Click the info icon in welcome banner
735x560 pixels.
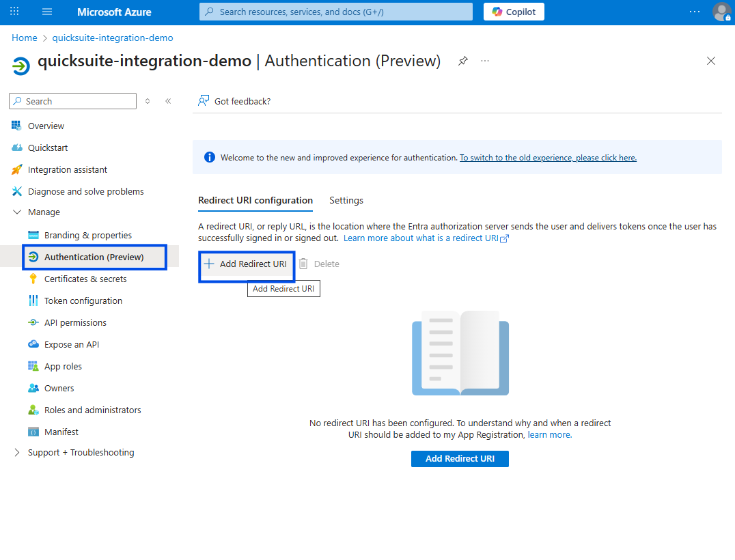(210, 158)
